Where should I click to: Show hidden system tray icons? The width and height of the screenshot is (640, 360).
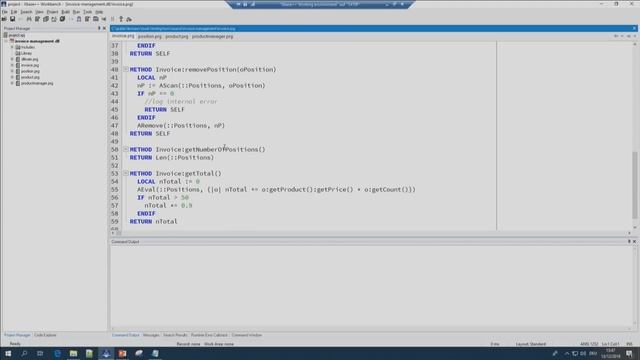[x=567, y=353]
